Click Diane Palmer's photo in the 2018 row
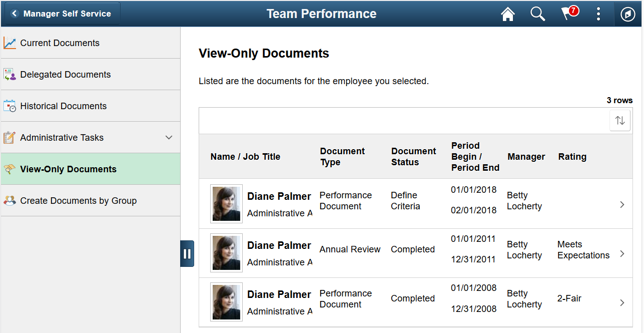644x333 pixels. 226,204
